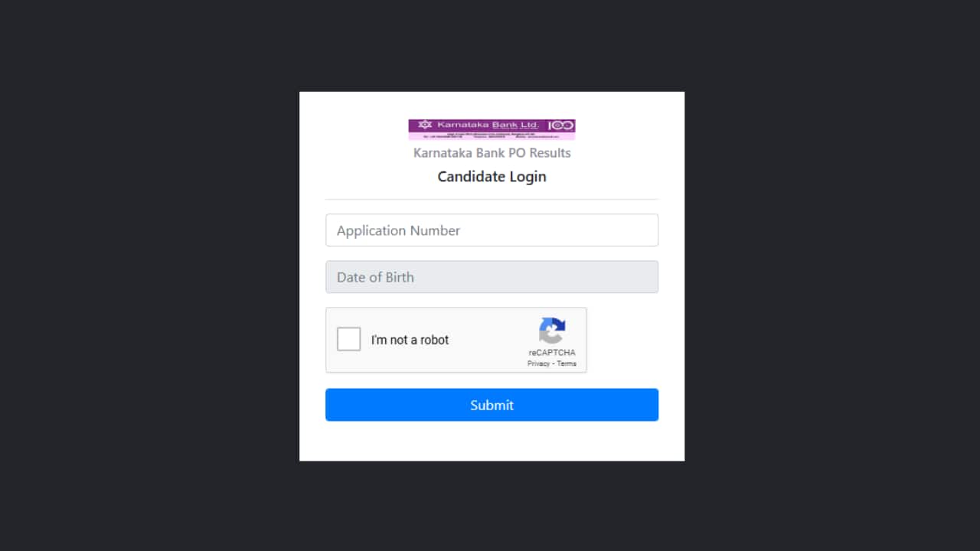
Task: Click the "I'm not a robot" label text
Action: tap(410, 340)
